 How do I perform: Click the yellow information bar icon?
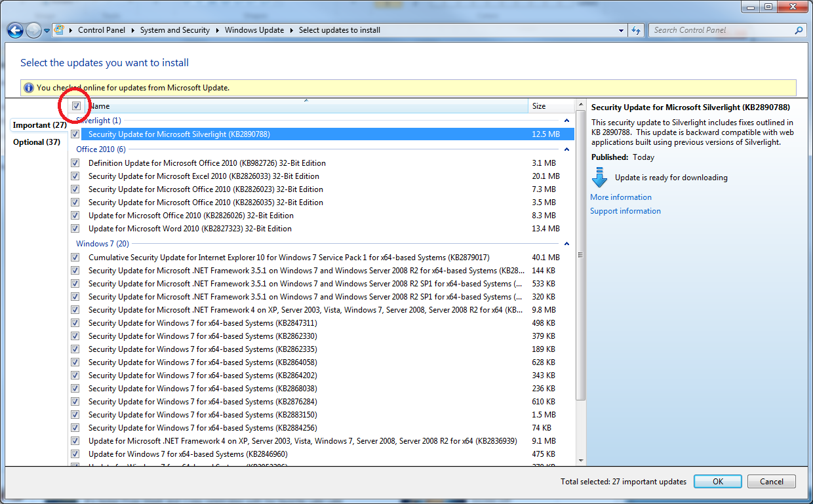coord(29,88)
